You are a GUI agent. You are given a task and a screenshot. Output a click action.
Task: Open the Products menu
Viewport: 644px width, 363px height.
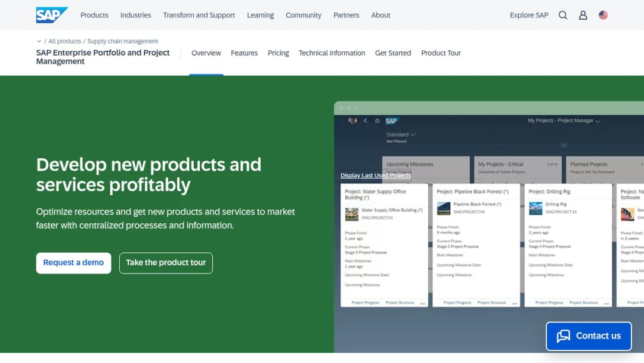[x=94, y=15]
